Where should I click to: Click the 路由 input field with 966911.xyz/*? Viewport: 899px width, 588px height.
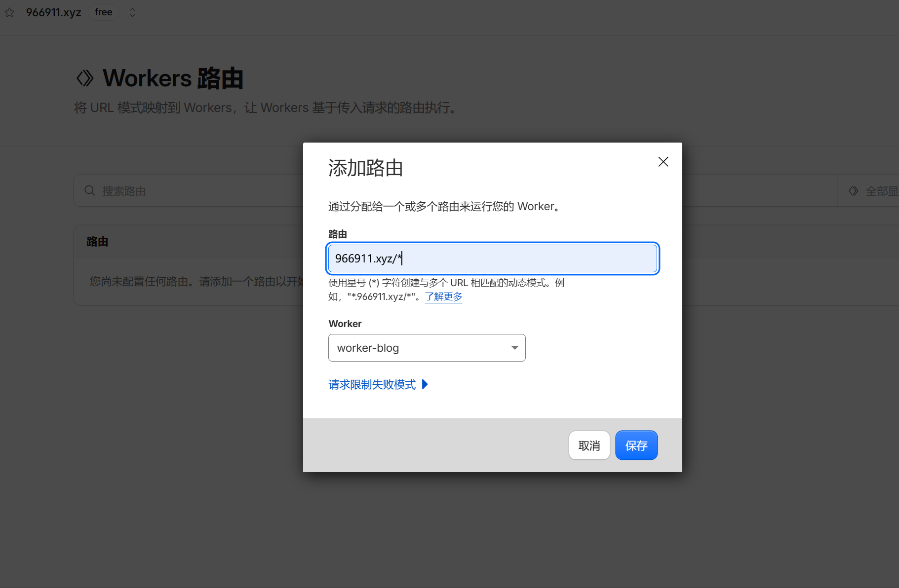click(x=493, y=258)
